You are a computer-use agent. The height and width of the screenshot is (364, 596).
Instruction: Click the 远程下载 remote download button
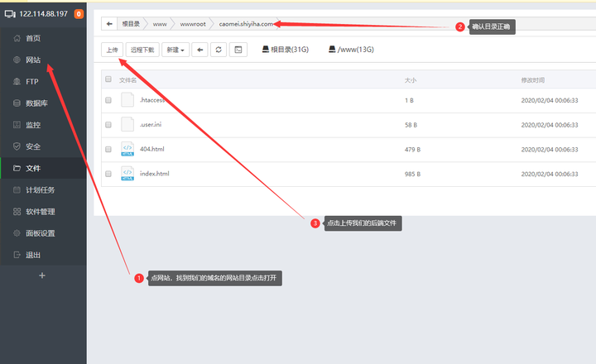click(142, 50)
